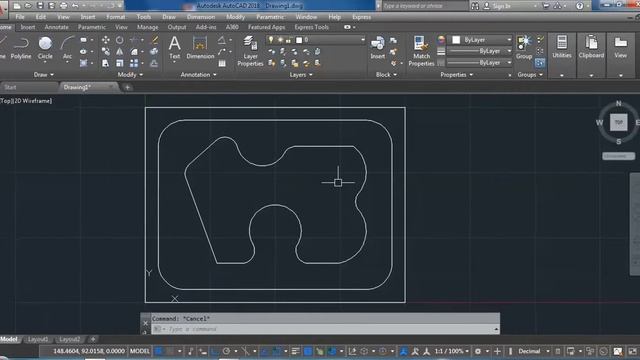This screenshot has height=360, width=640.
Task: Switch to the Featured Apps ribbon tab
Action: 267,27
